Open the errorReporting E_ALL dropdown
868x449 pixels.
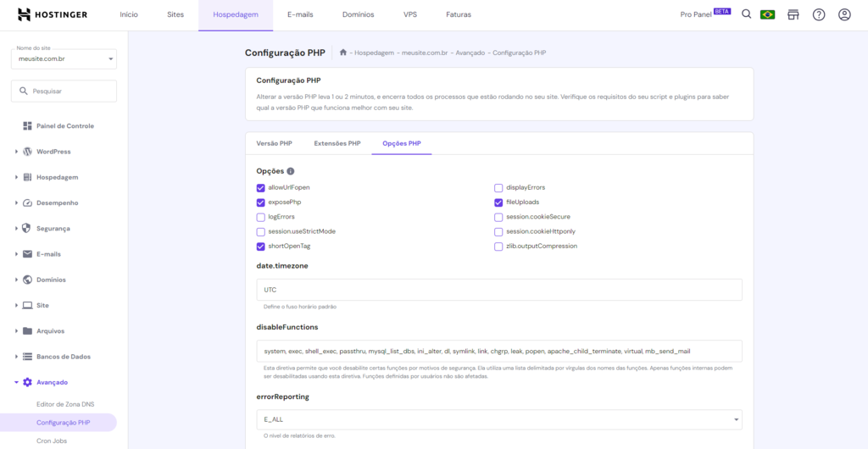pos(498,419)
